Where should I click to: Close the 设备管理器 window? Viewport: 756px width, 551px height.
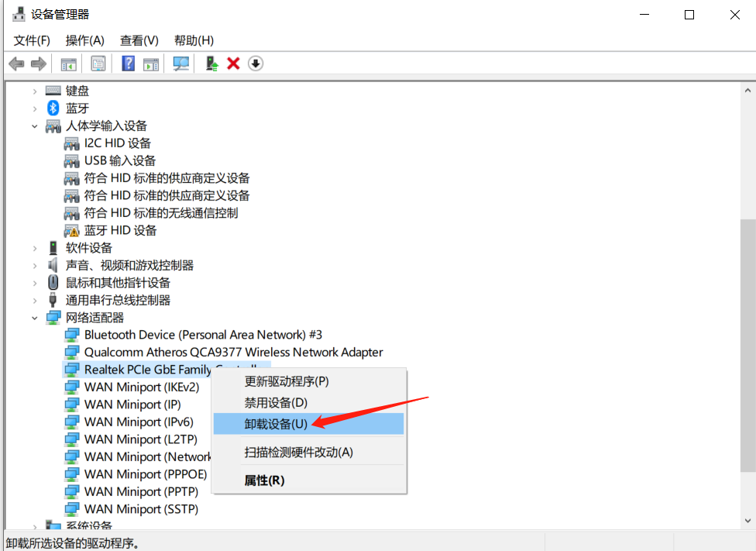735,15
